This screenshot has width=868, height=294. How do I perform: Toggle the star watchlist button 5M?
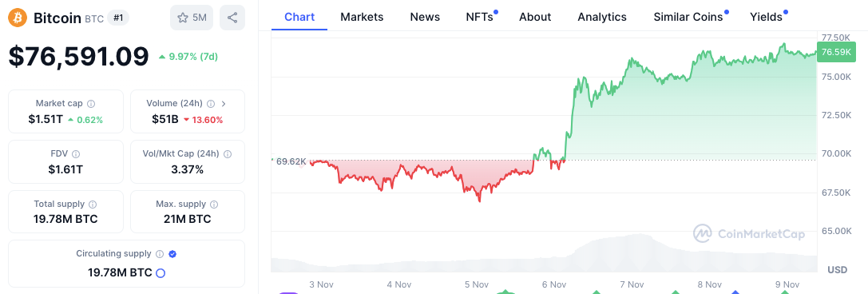pyautogui.click(x=192, y=18)
